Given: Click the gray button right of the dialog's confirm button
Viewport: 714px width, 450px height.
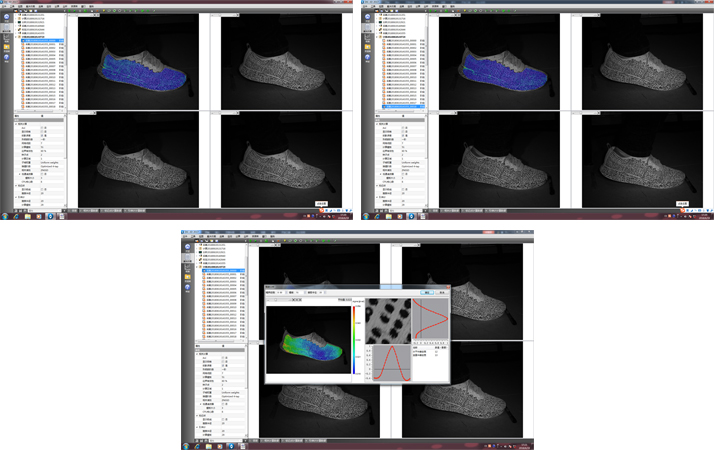Looking at the screenshot, I should pos(440,293).
